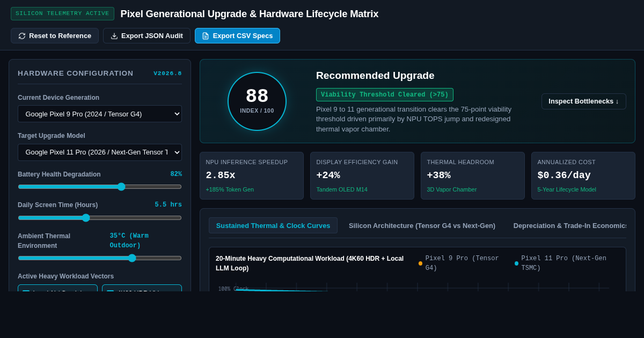Switch to Sustained Thermal & Clock Curves tab
Viewport: 644px width, 338px height.
pyautogui.click(x=273, y=225)
